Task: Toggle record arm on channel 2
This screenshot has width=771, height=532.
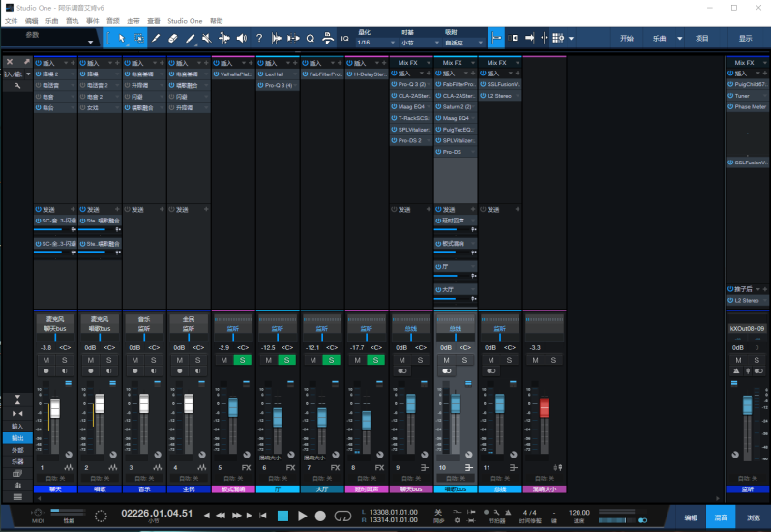Action: [91, 371]
